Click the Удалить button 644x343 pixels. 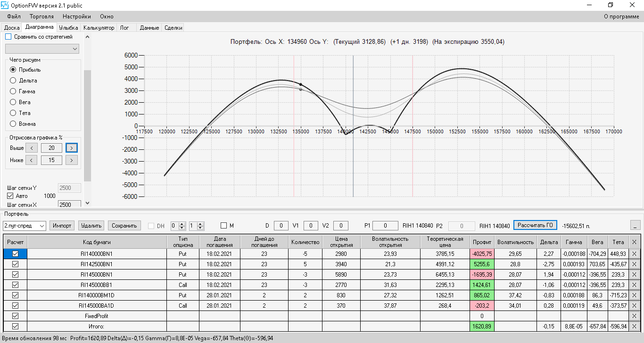click(x=91, y=226)
